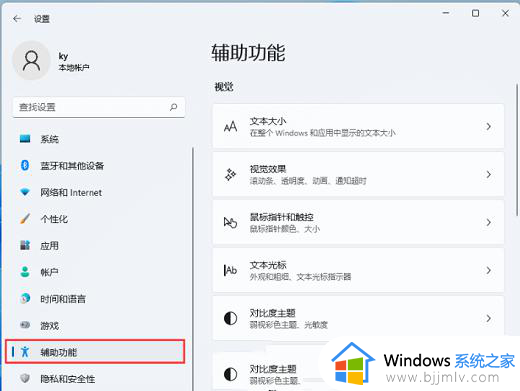Expand the 文本光标 chevron
This screenshot has height=391, width=520.
click(x=488, y=270)
